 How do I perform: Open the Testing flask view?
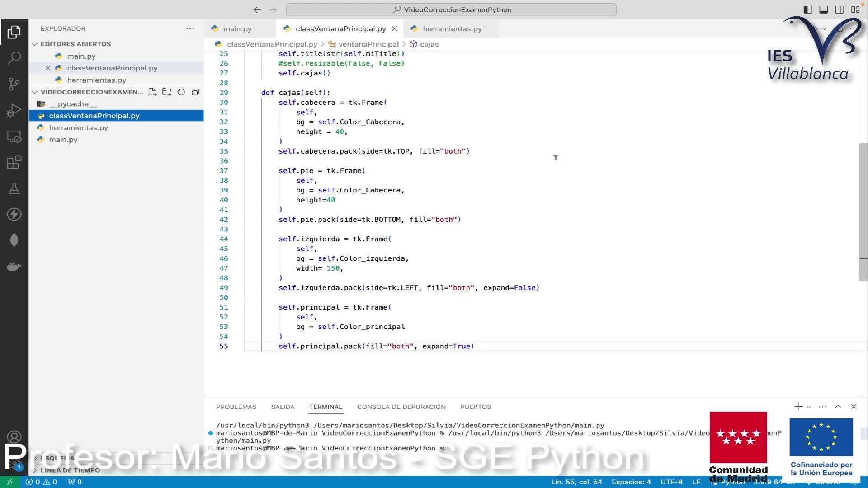[x=14, y=188]
